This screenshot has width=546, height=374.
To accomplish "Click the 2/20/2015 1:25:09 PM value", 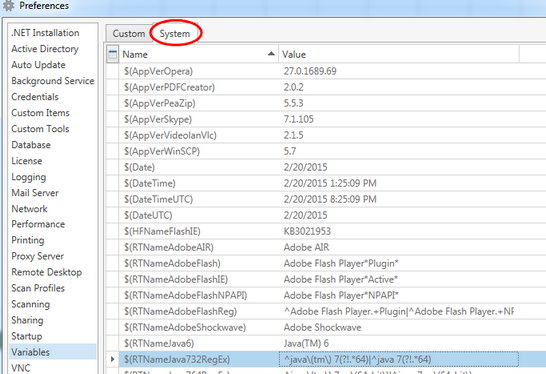I will [330, 183].
